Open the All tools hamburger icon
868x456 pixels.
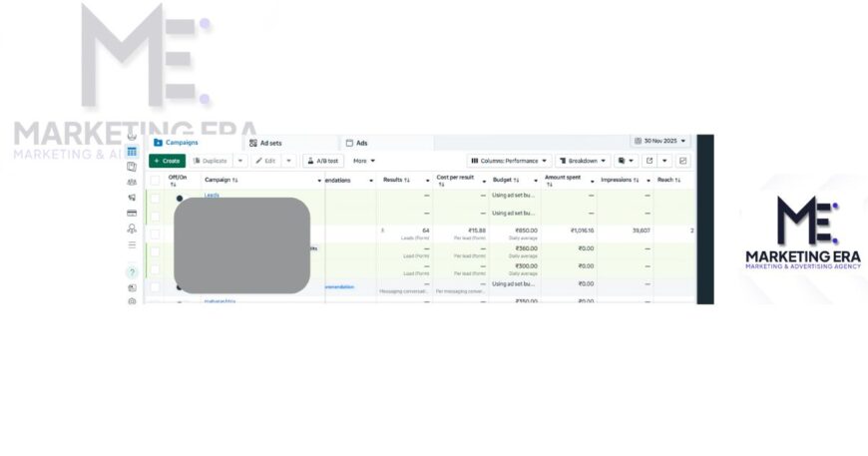tap(132, 244)
